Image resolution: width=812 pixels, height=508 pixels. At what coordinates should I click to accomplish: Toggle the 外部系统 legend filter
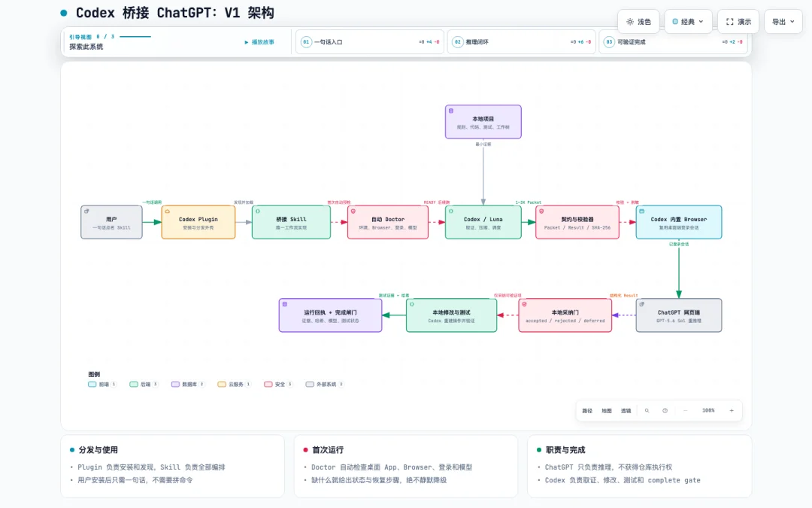[x=325, y=384]
